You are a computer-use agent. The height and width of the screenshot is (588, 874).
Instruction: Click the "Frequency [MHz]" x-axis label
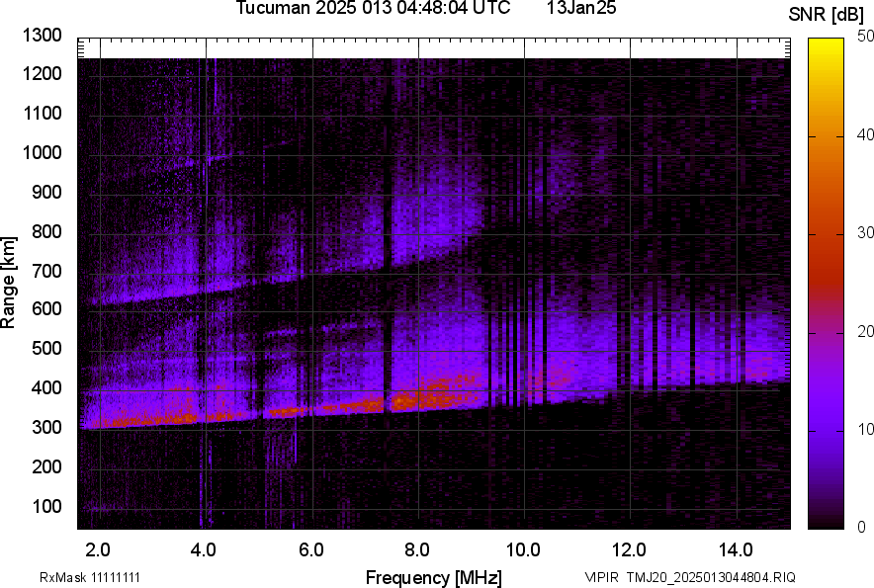coord(433,577)
